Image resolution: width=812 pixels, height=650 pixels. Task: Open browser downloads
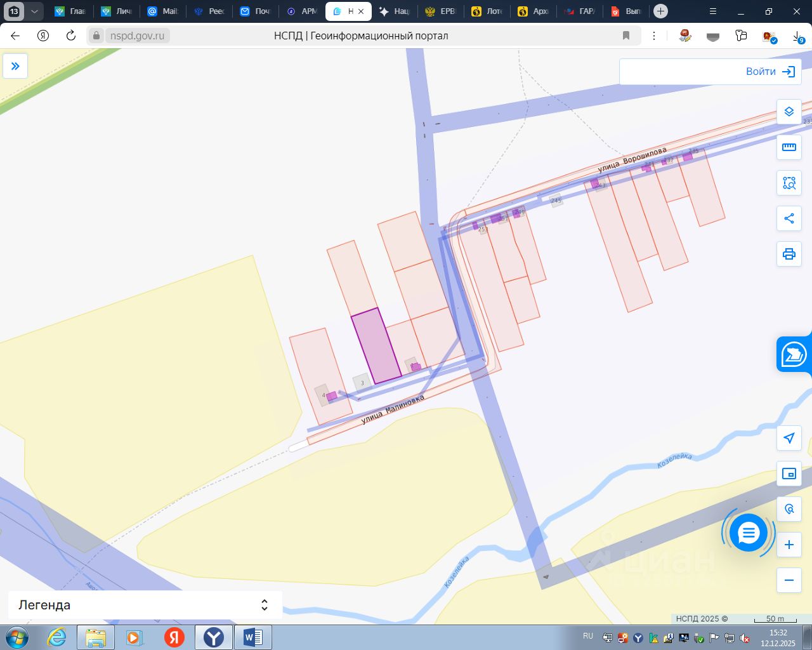point(798,36)
